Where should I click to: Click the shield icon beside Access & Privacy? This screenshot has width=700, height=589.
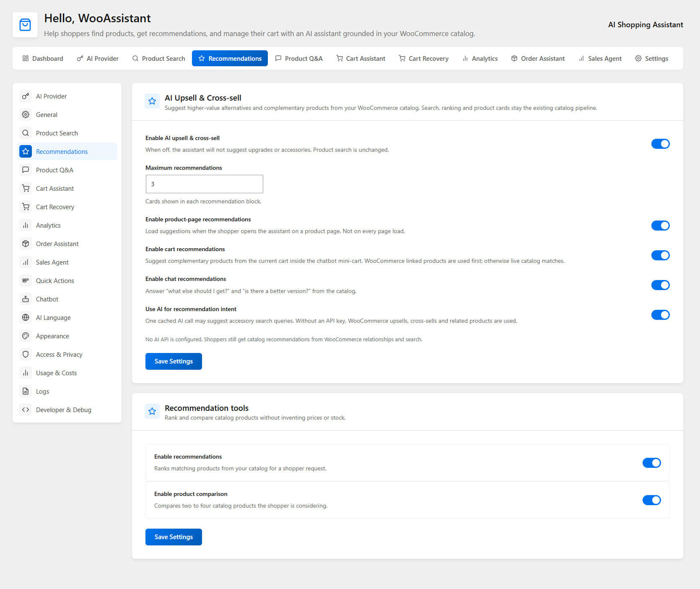click(x=26, y=354)
